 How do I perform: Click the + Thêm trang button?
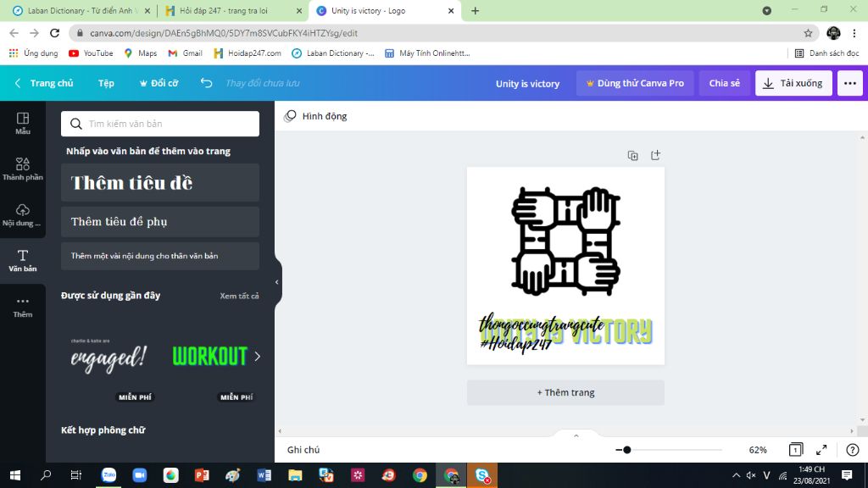[565, 392]
